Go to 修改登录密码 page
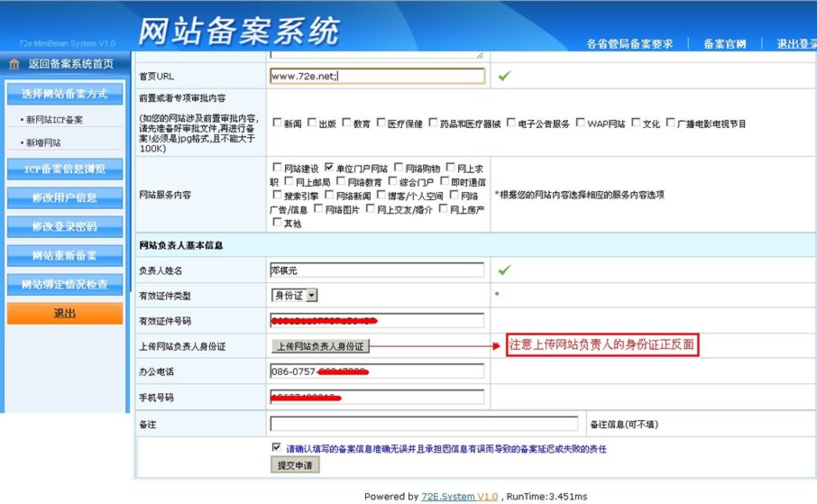The image size is (817, 504). point(64,226)
